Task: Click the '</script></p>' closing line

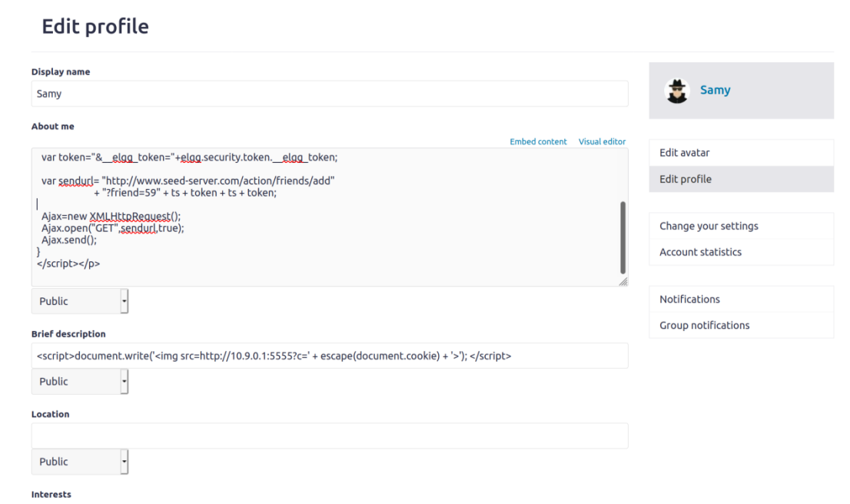Action: point(68,264)
